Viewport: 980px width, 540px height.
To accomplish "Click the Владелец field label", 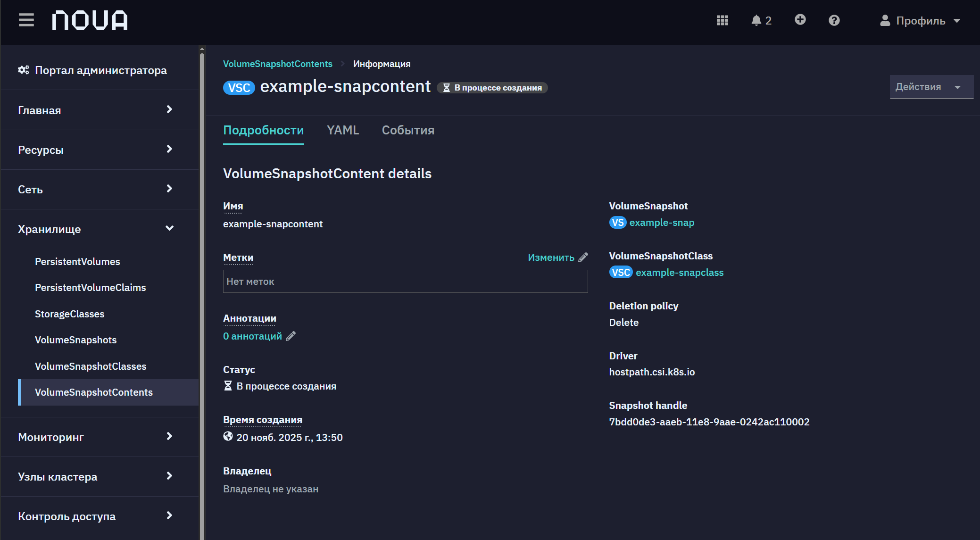I will [x=247, y=471].
